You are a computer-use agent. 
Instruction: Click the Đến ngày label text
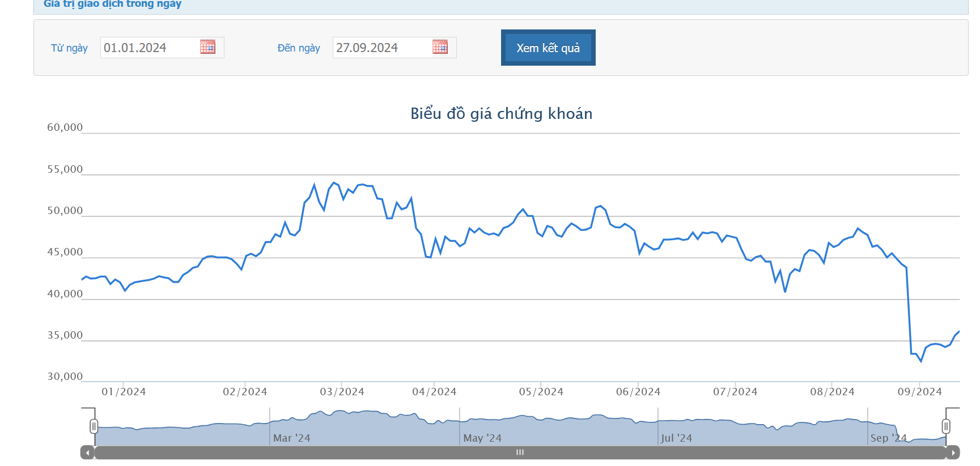pyautogui.click(x=299, y=48)
